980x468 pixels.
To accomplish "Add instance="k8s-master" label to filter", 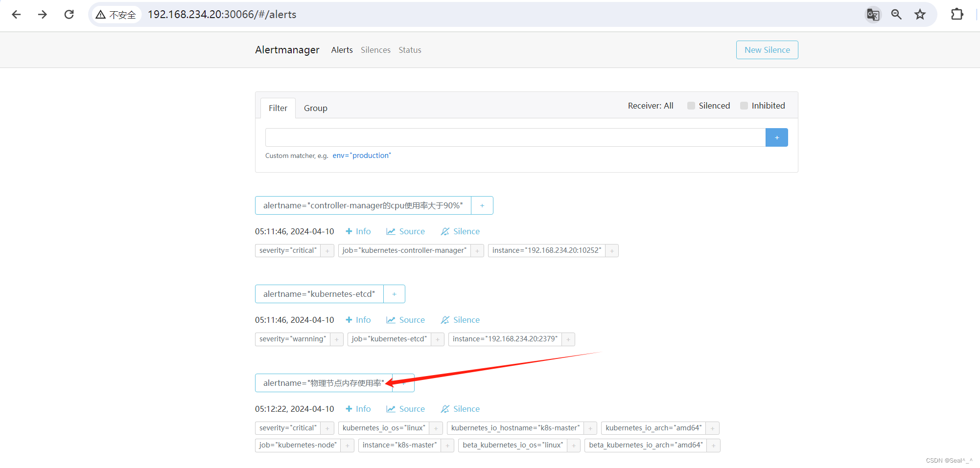I will point(447,445).
